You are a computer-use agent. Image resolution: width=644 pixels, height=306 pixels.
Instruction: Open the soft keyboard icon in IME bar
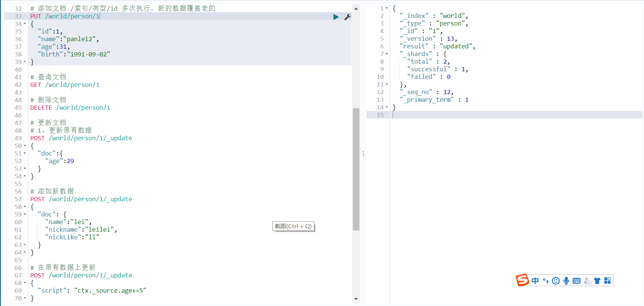click(x=577, y=281)
